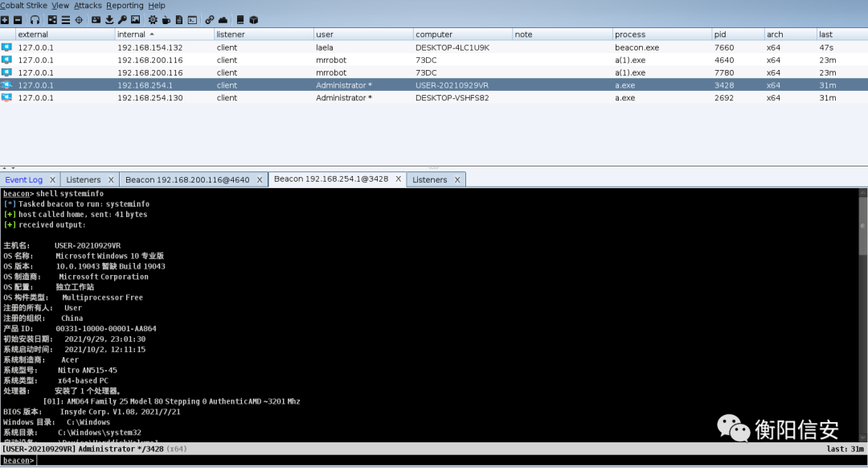Sort sessions by the pid column header
Screen dimensions: 868x468
[x=738, y=35]
